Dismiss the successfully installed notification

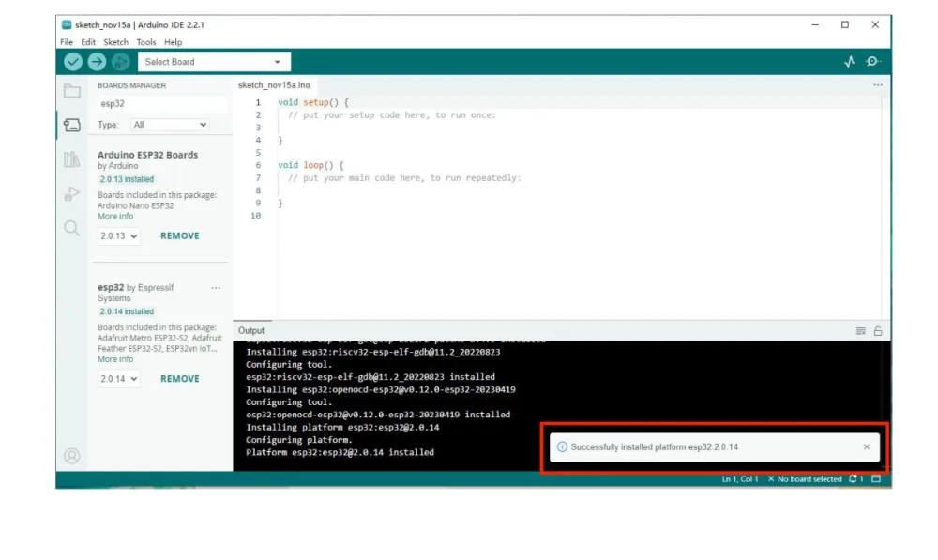pyautogui.click(x=866, y=446)
